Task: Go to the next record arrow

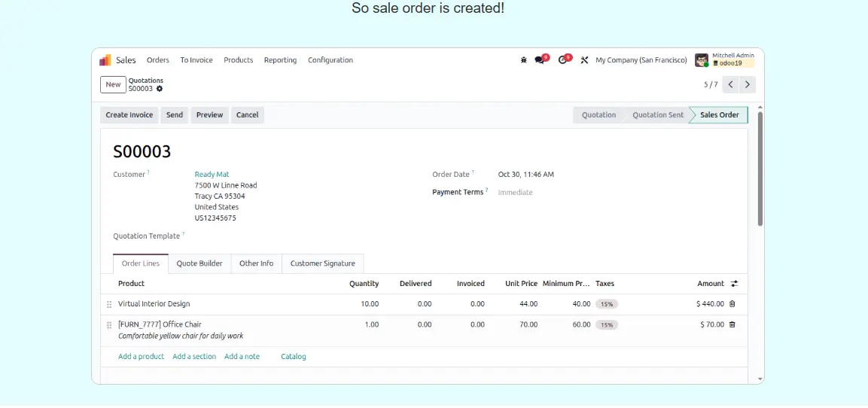Action: pyautogui.click(x=748, y=85)
